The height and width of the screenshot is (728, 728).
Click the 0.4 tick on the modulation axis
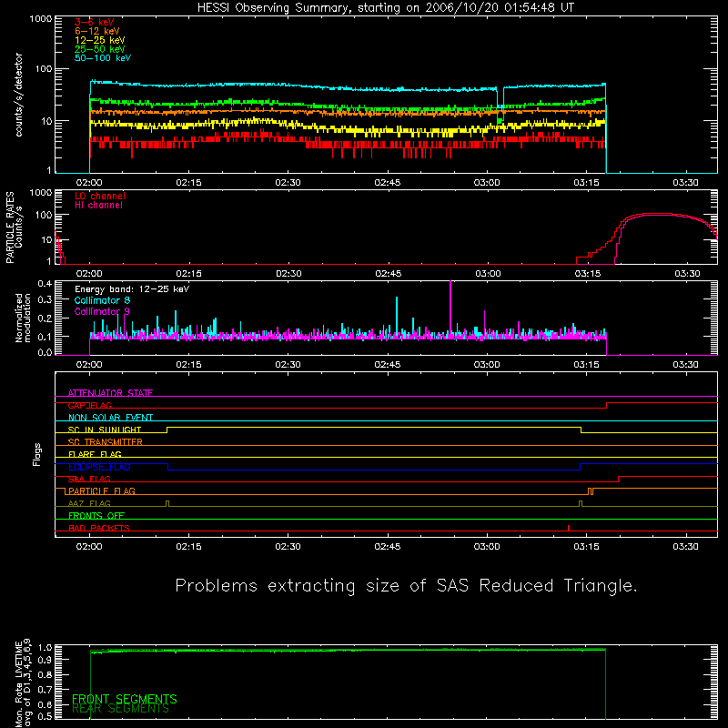[x=45, y=284]
